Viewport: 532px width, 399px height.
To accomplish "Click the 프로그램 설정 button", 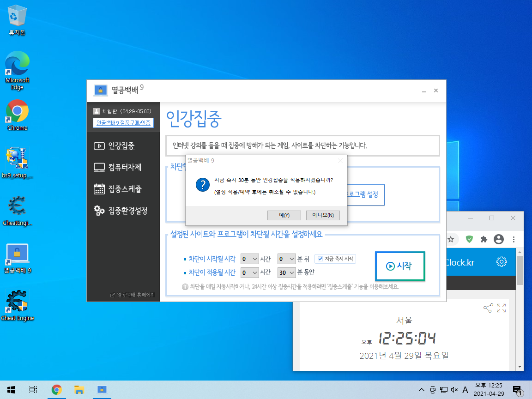I will coord(366,195).
